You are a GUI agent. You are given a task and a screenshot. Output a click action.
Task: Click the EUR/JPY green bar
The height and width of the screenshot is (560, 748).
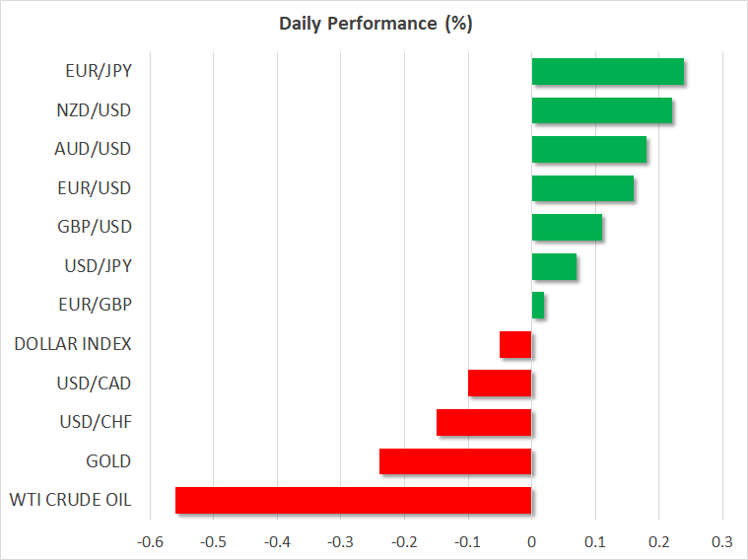[x=607, y=72]
